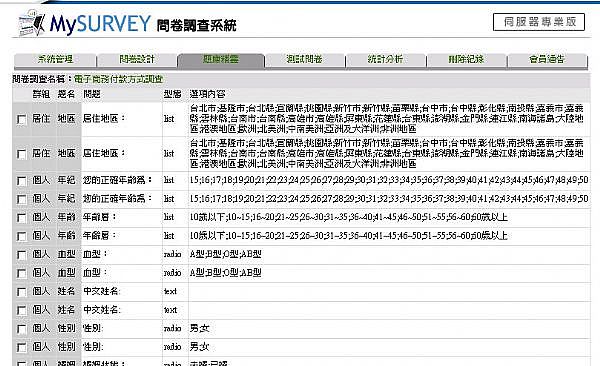Tick the first 年齡層 row checkbox
600x366 pixels.
(21, 218)
